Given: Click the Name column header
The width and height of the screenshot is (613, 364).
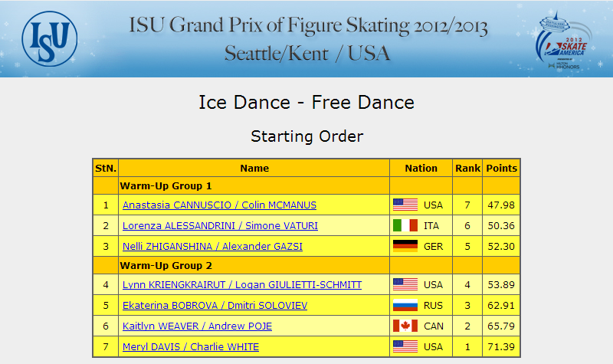Looking at the screenshot, I should [254, 168].
